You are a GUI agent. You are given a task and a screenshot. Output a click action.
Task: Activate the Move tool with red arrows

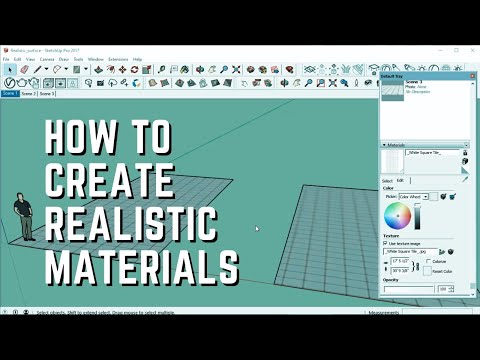[122, 70]
